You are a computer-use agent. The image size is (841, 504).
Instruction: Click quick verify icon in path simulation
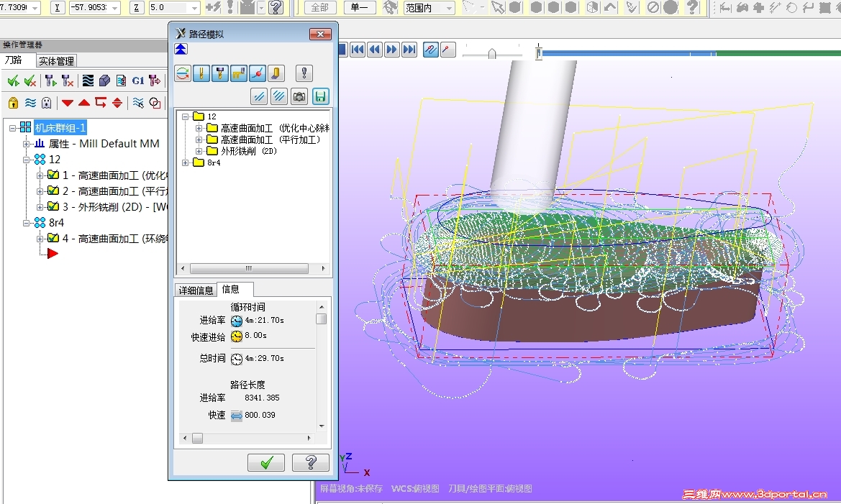pos(276,73)
